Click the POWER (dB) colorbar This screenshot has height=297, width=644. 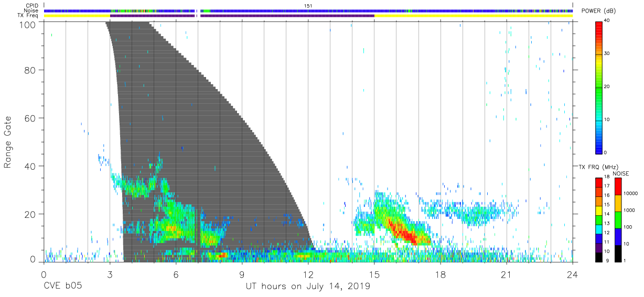coord(598,87)
